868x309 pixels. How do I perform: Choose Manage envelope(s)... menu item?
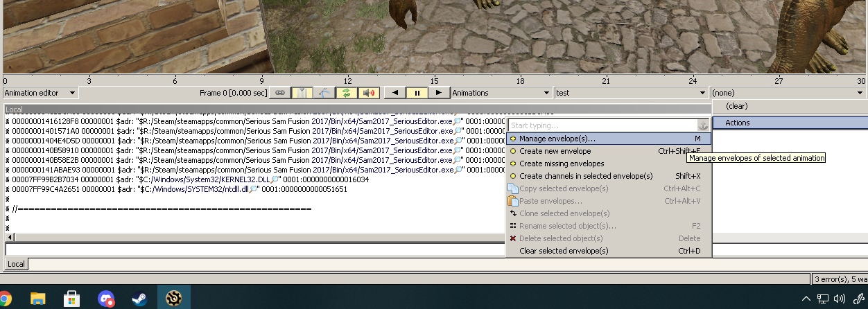tap(609, 139)
